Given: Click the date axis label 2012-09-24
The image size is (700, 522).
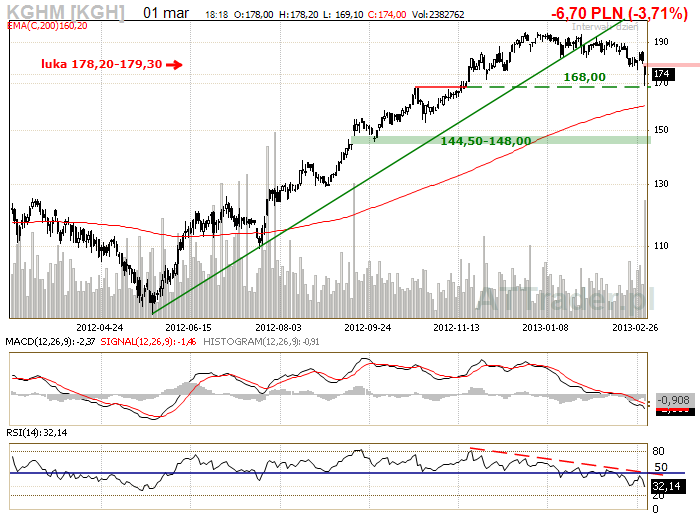Looking at the screenshot, I should [x=367, y=328].
